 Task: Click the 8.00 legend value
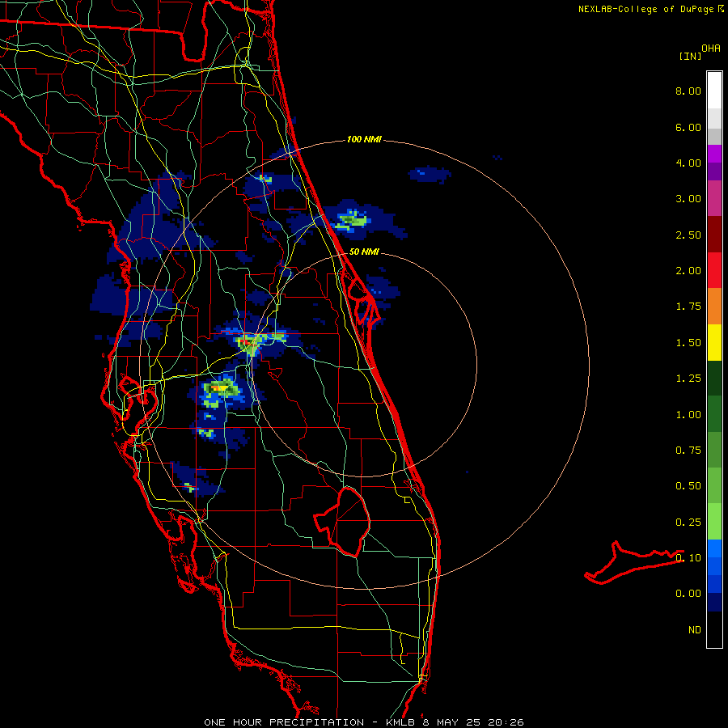[688, 91]
